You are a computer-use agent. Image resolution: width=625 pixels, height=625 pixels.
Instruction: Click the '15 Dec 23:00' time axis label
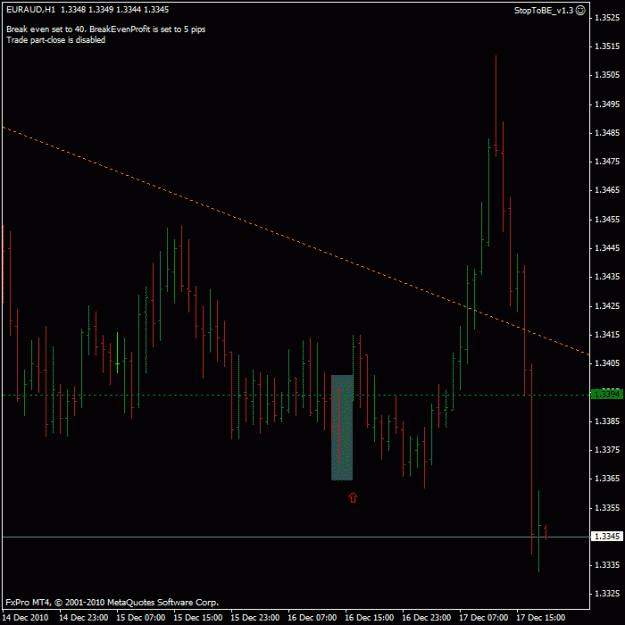point(255,617)
